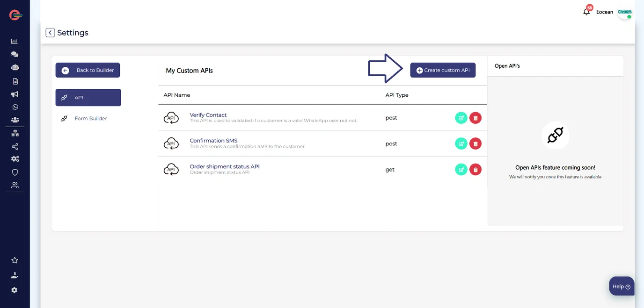
Task: Click the back chevron beside Settings
Action: point(50,33)
